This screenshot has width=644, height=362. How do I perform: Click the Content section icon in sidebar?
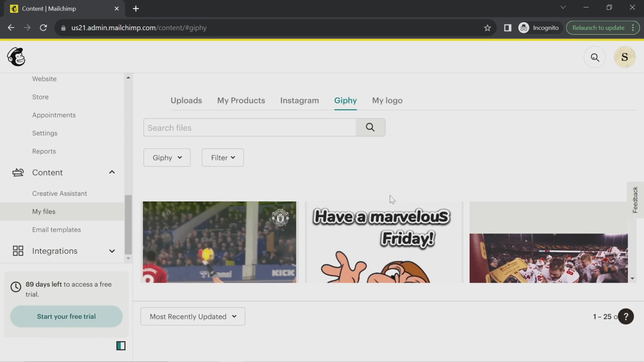pos(17,172)
